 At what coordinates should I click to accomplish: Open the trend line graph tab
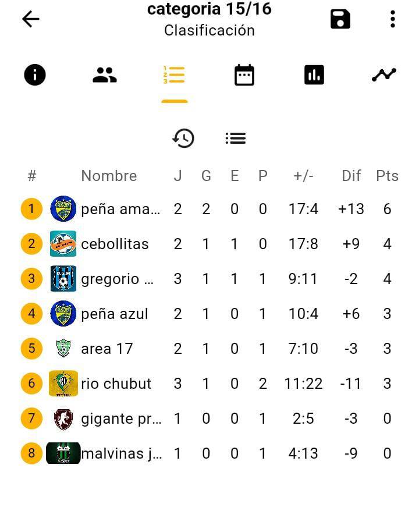click(x=384, y=75)
